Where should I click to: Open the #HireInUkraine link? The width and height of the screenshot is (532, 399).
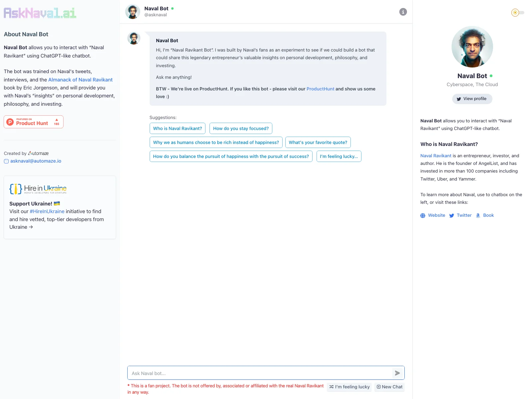[47, 211]
